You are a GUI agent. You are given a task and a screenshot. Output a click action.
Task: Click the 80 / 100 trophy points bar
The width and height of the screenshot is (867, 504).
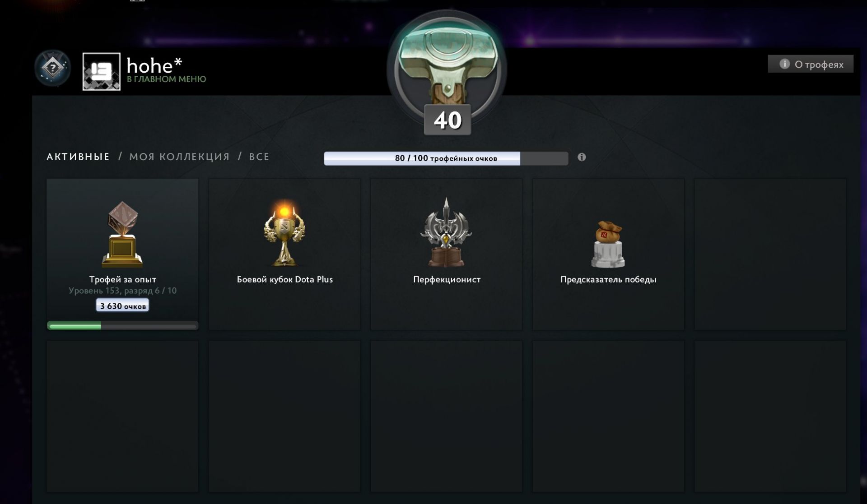(446, 158)
